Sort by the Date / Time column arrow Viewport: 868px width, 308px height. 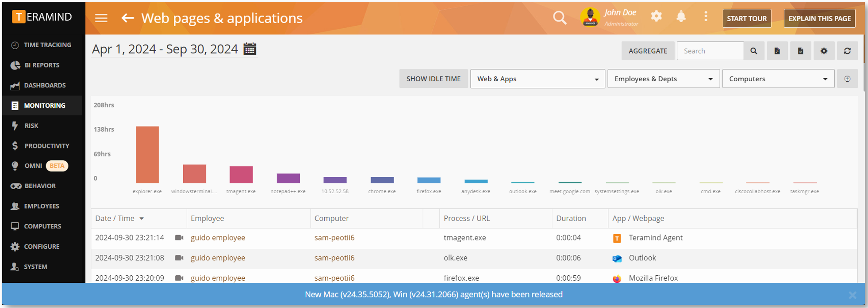point(142,219)
